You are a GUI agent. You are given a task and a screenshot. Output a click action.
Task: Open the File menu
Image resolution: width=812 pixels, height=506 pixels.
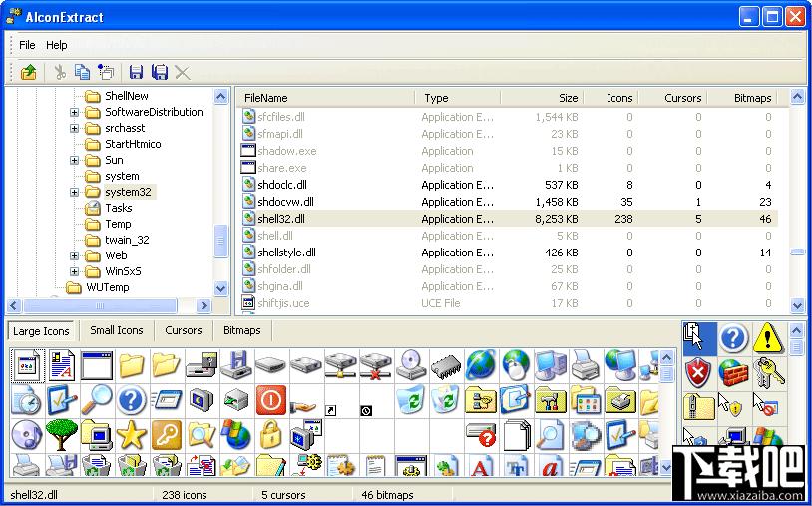coord(27,45)
